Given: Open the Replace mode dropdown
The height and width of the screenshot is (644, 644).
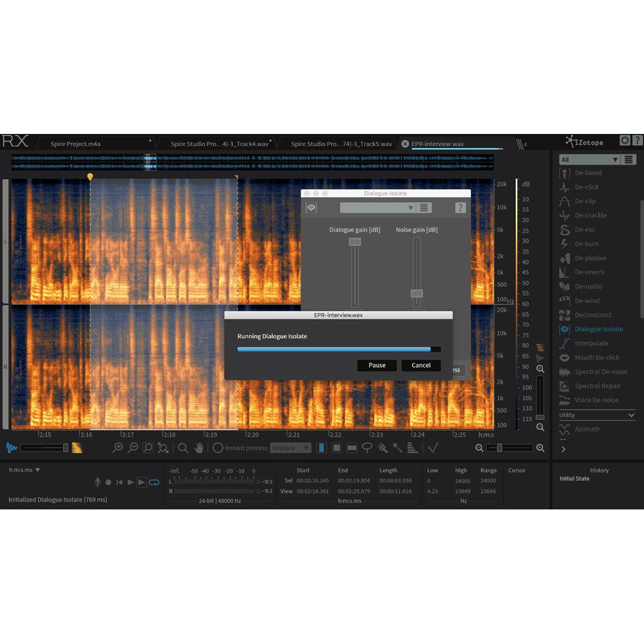Looking at the screenshot, I should point(290,448).
